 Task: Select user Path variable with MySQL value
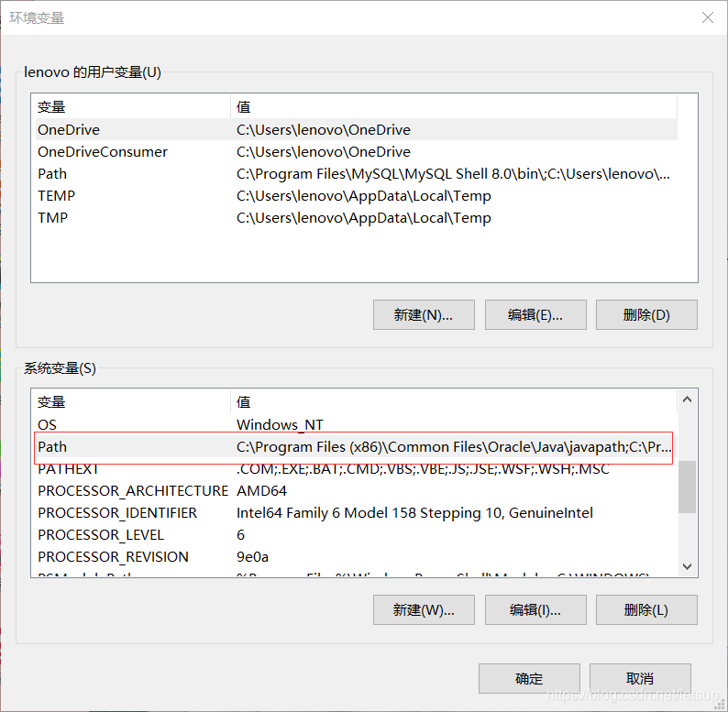(x=356, y=173)
